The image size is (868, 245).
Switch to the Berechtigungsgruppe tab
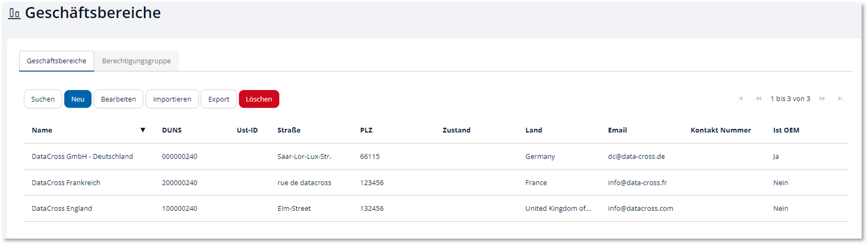coord(136,61)
